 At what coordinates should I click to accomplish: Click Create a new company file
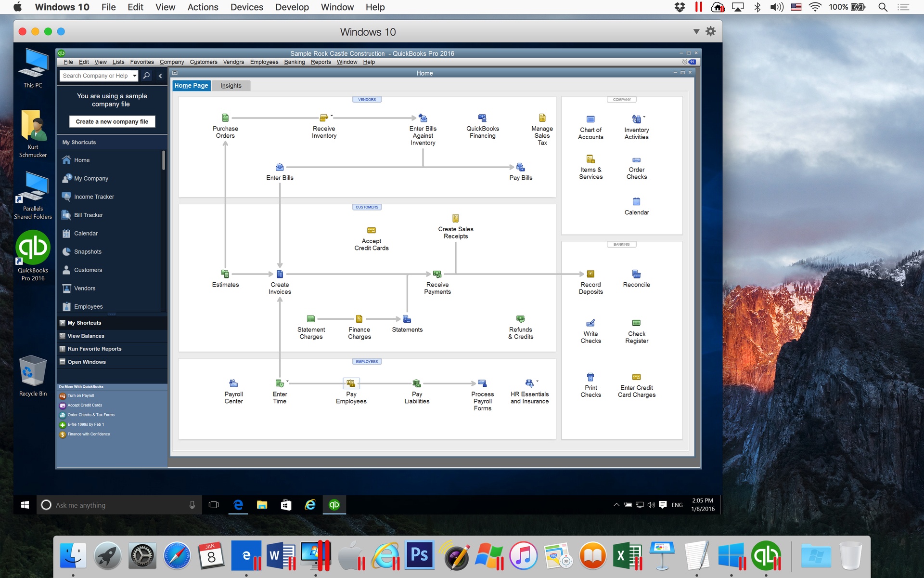click(x=112, y=122)
